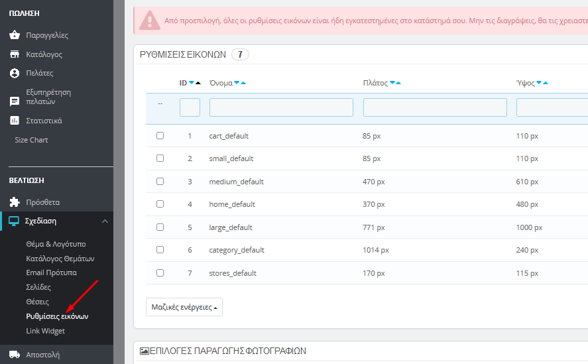588x364 pixels.
Task: Open Link Widget submenu
Action: tap(45, 331)
